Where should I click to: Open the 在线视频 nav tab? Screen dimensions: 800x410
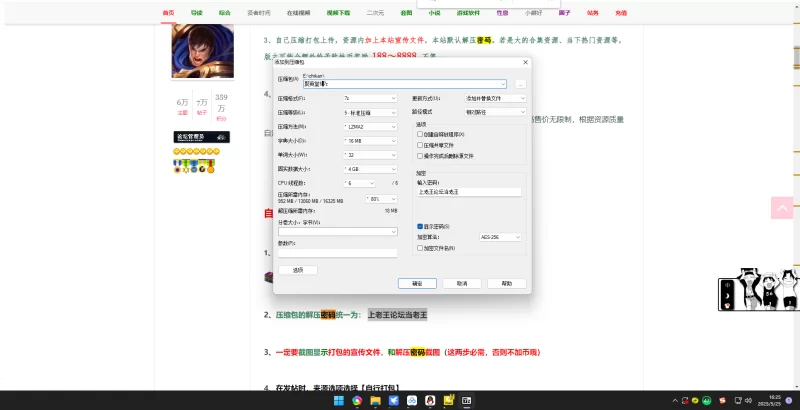point(298,13)
